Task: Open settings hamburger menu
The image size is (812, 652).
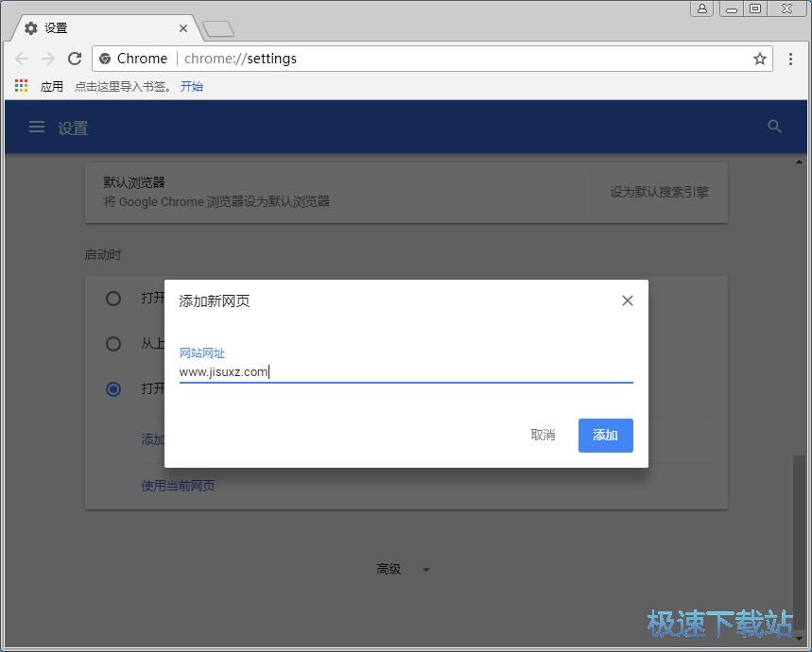Action: point(36,127)
